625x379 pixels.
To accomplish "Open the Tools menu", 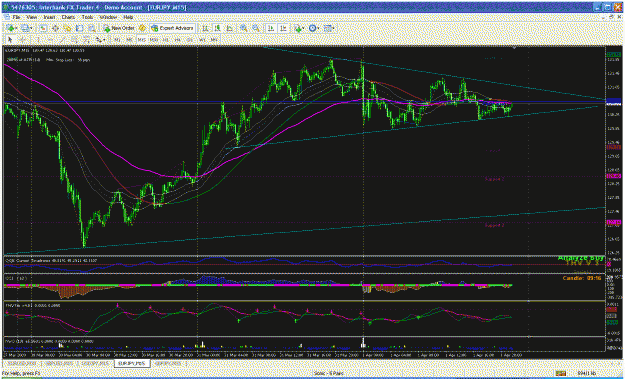I will [87, 17].
